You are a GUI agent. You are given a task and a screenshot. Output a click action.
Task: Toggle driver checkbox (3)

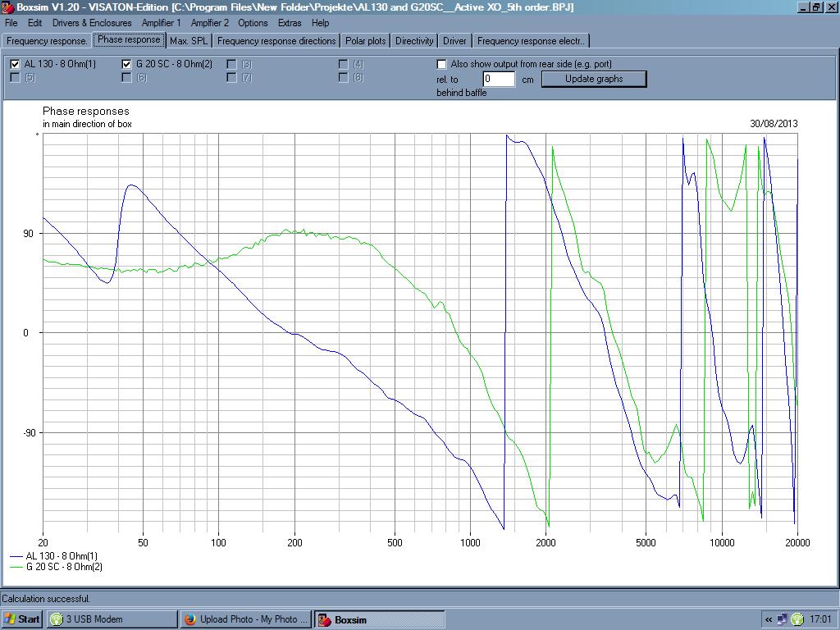tap(231, 64)
